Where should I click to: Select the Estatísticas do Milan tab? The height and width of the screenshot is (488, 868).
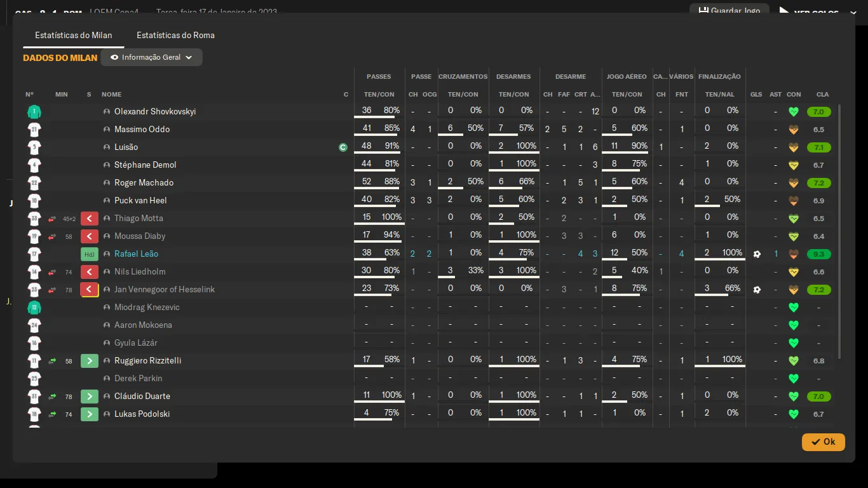[x=74, y=35]
